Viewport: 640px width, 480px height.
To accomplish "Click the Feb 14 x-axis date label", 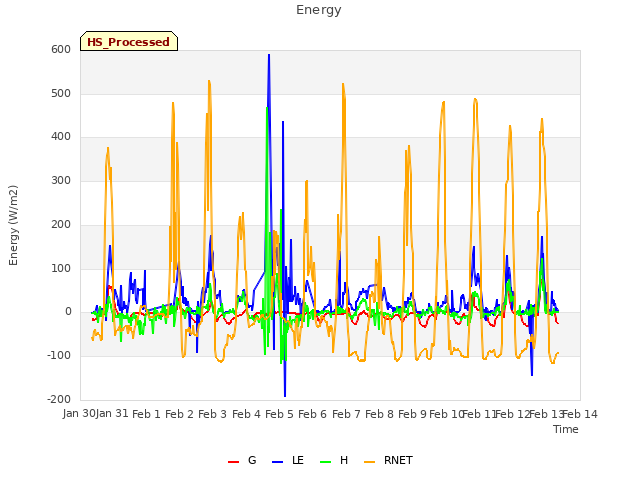I will click(580, 414).
